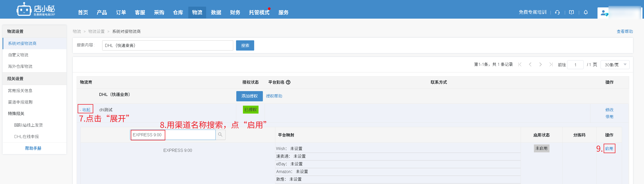Collapse the dhl测试 row with 收起

click(85, 110)
